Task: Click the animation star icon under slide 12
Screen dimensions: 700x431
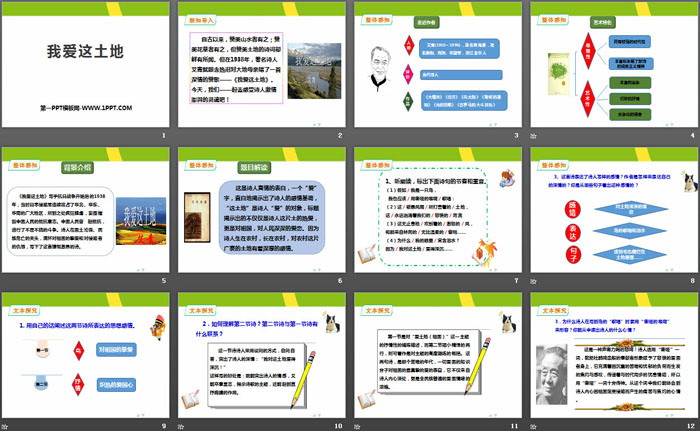Action: [x=533, y=427]
